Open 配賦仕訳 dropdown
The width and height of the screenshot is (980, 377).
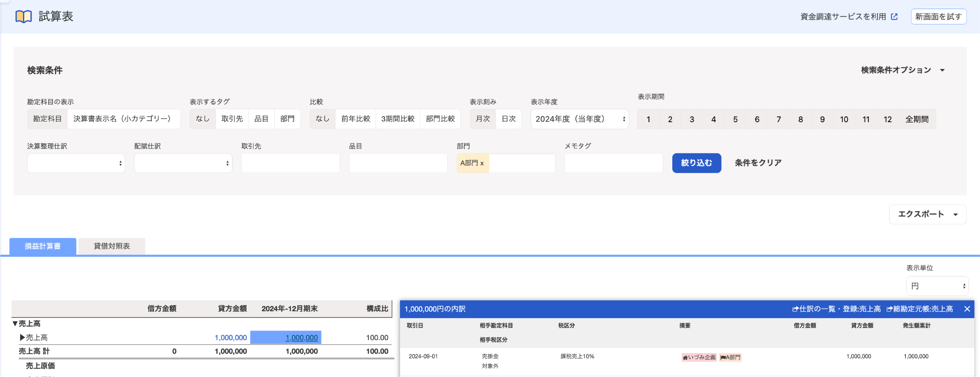pyautogui.click(x=183, y=163)
